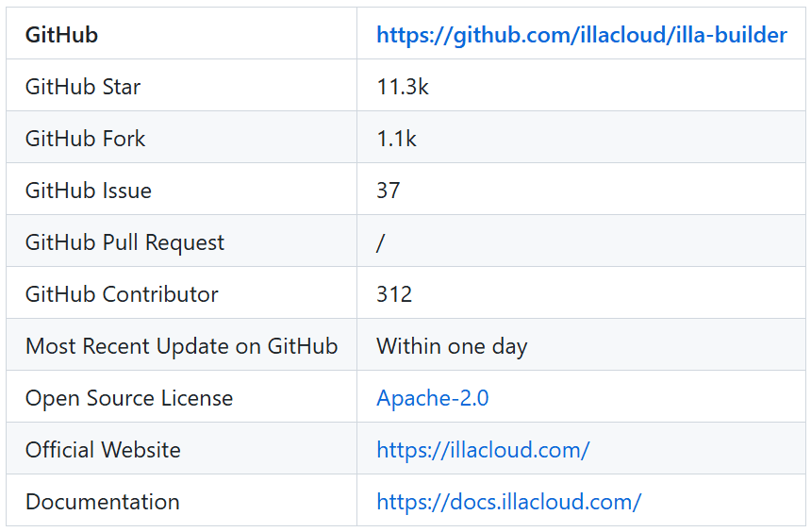Select the issue count value 37
This screenshot has width=811, height=532.
(x=388, y=191)
